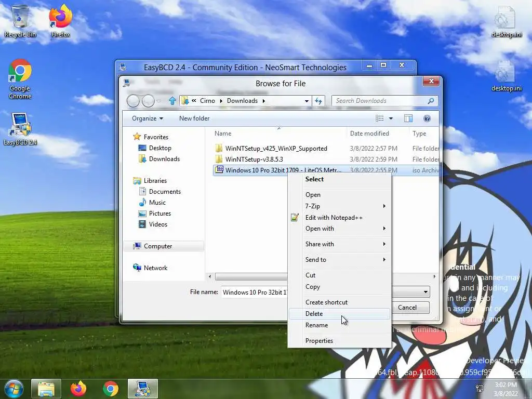Choose Rename in the context menu
This screenshot has height=399, width=532.
(340, 325)
